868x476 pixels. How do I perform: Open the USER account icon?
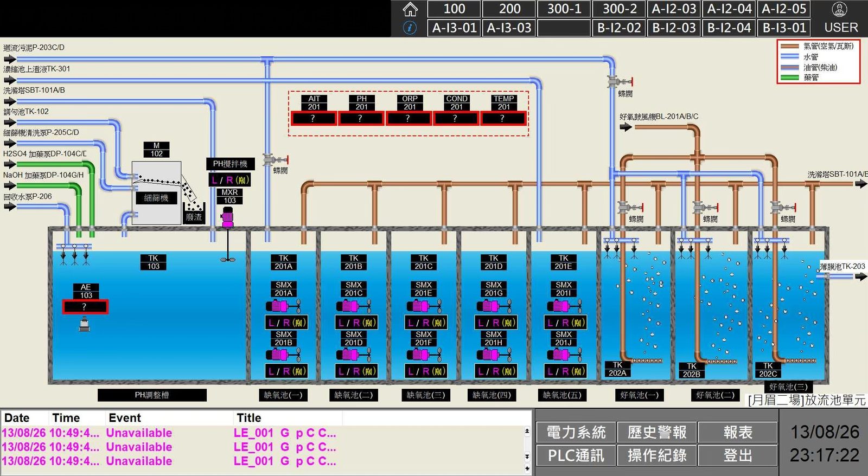click(840, 9)
